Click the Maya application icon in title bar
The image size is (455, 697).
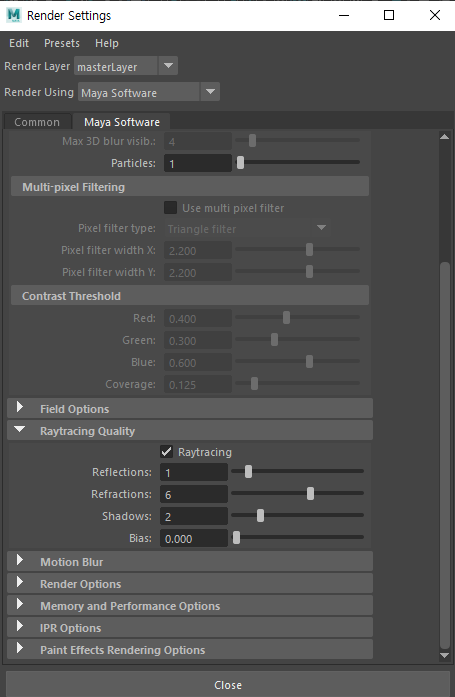14,15
